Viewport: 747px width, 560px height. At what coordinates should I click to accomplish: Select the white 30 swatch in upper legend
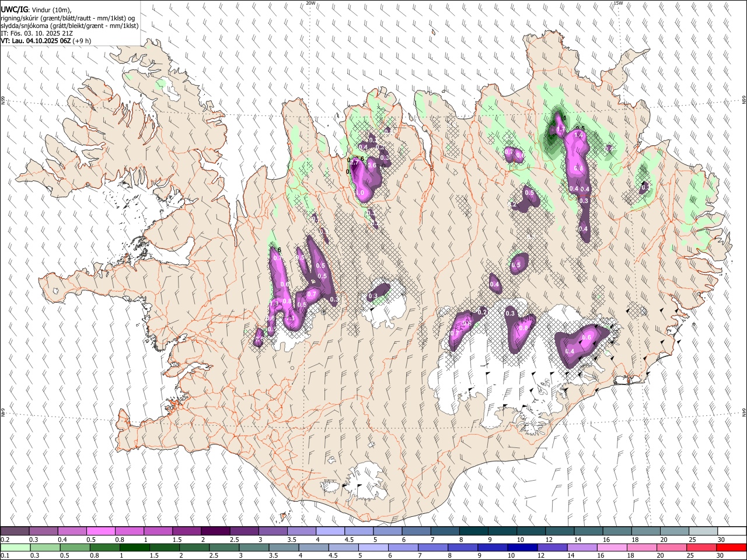tap(732, 531)
